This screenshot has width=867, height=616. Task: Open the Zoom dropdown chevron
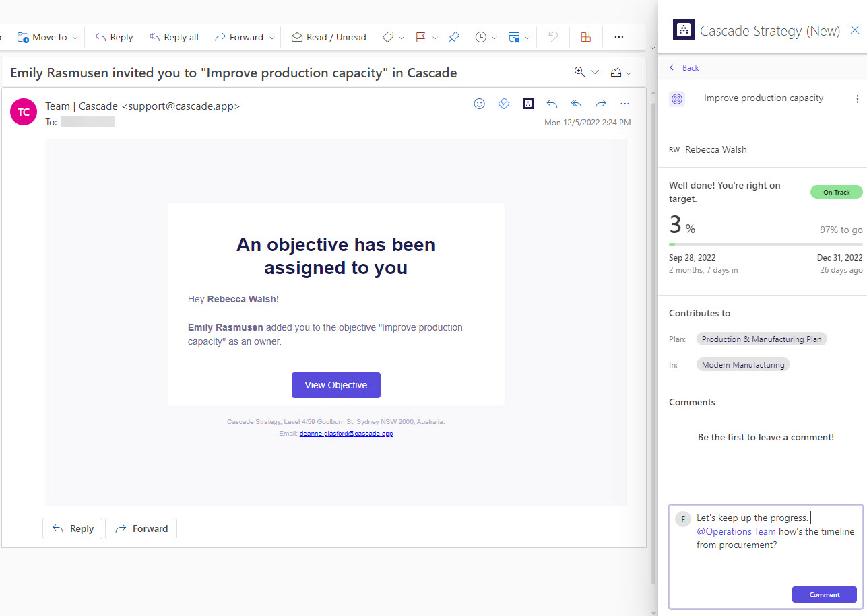click(595, 72)
